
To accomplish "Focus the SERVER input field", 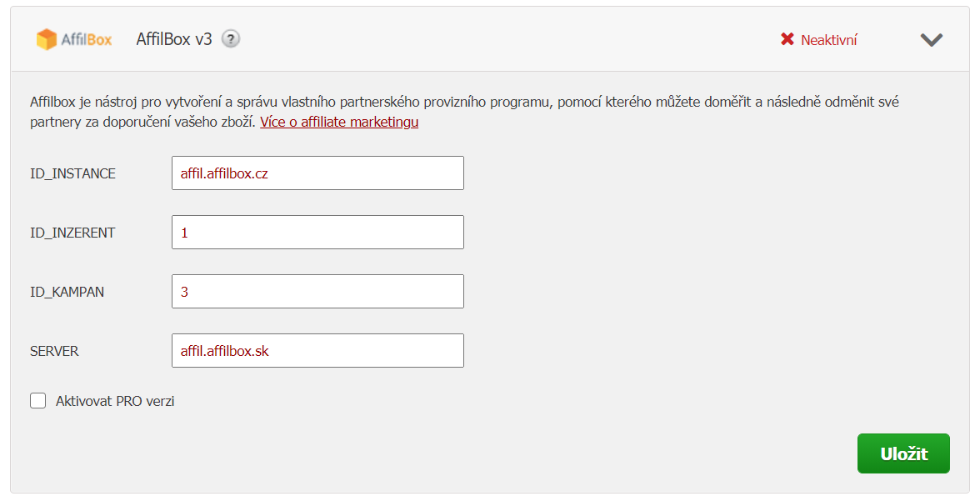I will point(317,350).
